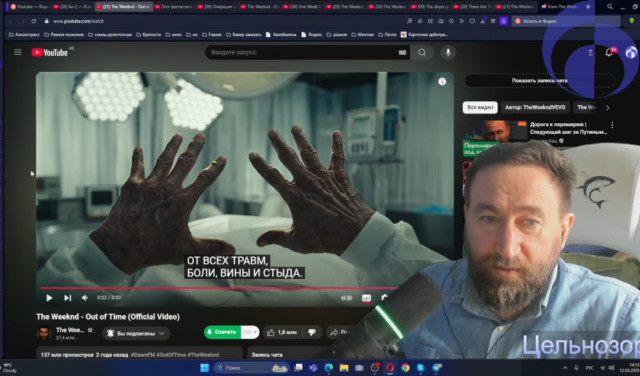Show the video info card

point(442,82)
